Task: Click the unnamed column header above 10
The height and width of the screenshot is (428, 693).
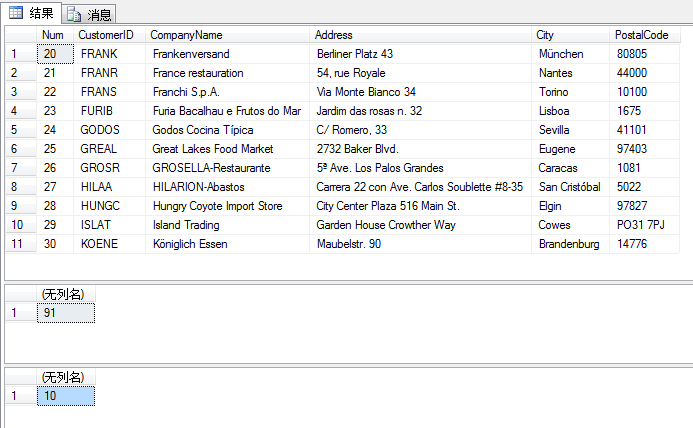Action: [x=66, y=377]
